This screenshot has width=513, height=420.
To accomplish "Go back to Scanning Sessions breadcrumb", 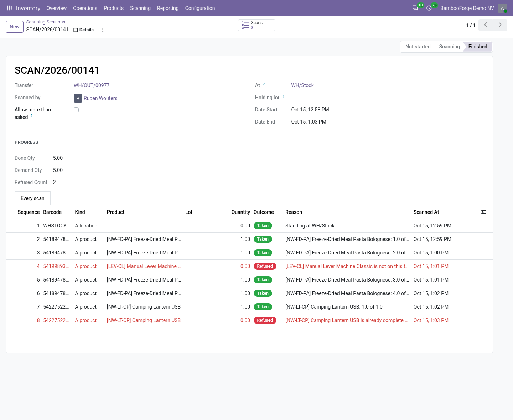I will [46, 22].
